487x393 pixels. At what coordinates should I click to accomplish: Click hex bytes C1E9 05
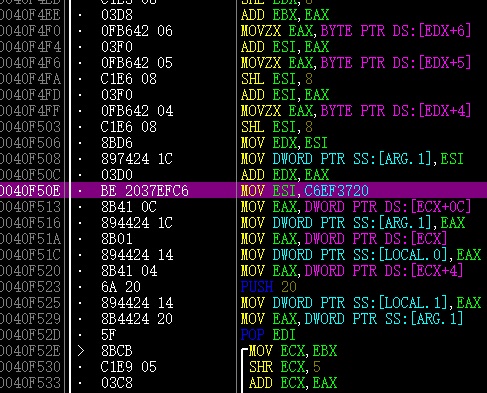[x=129, y=367]
